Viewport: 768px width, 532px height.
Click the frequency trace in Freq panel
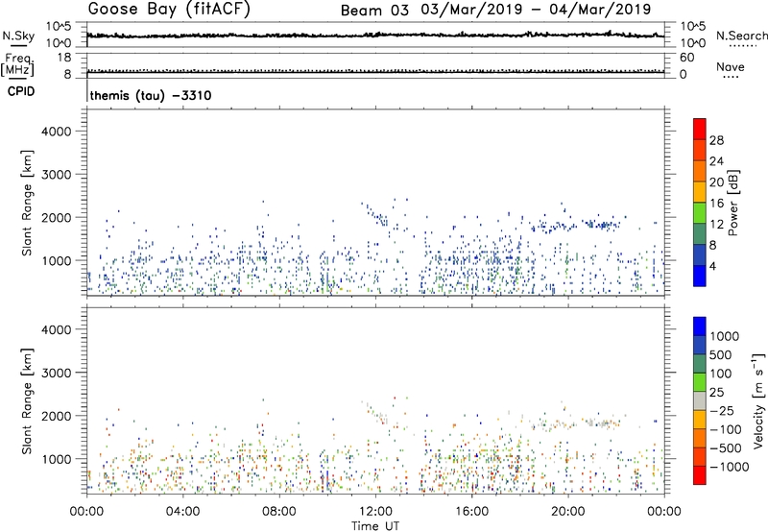coord(375,72)
